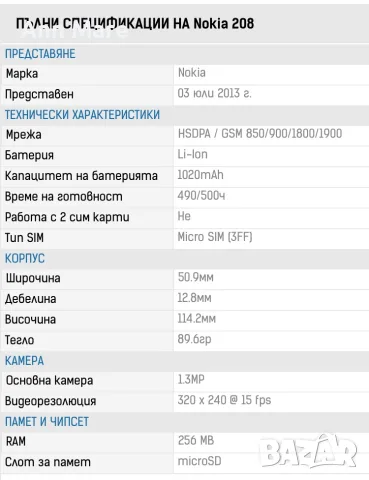Select the 1.3MP camera value
Screen dimensions: 369x480
[x=191, y=380]
